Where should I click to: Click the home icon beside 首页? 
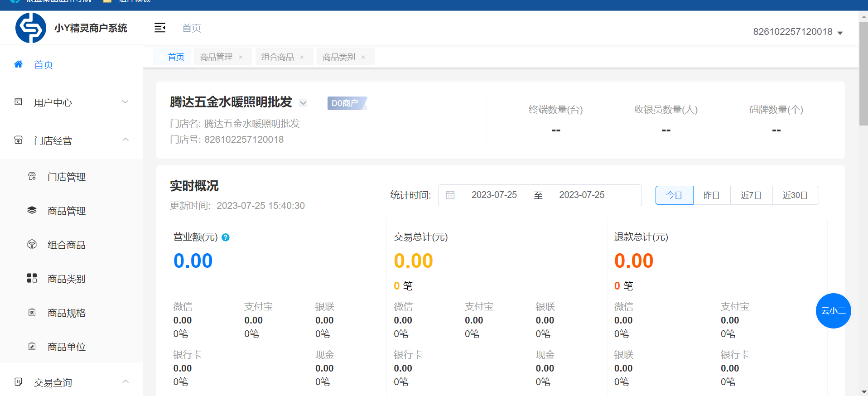click(19, 64)
